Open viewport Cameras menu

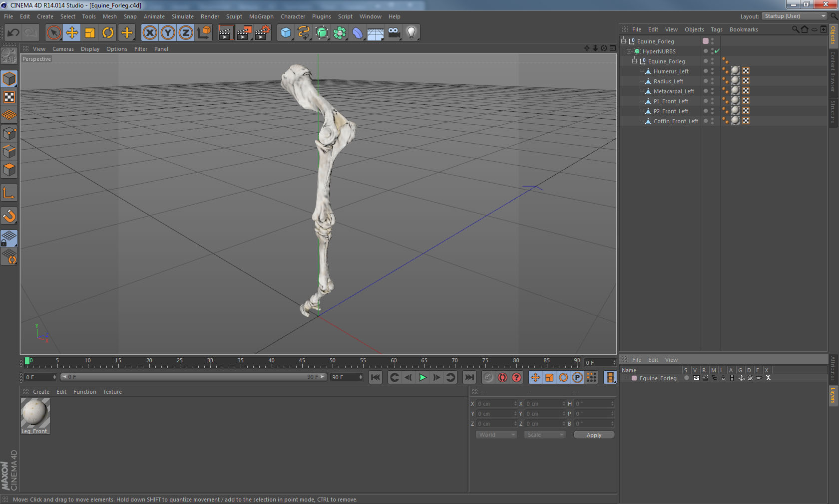(x=63, y=49)
